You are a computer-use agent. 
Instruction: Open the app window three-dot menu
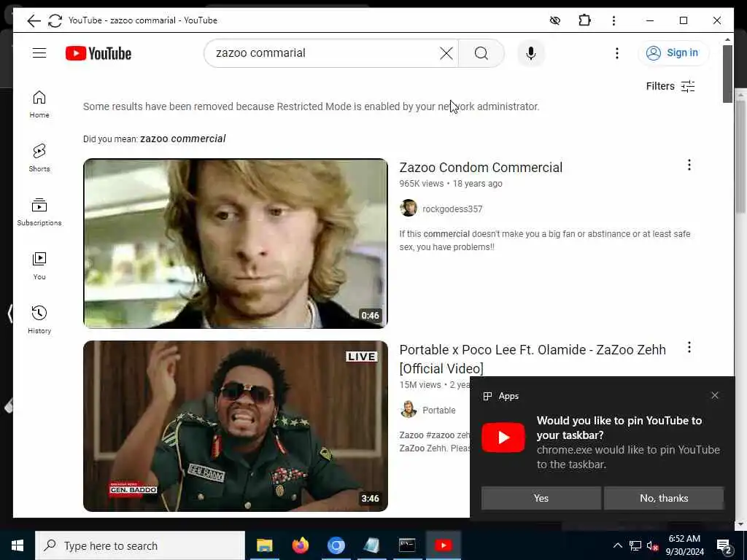tap(614, 20)
